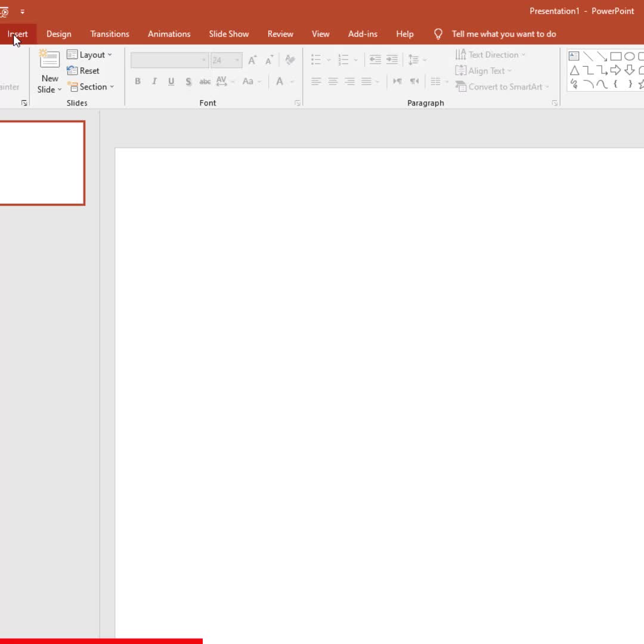Toggle Underline formatting

click(x=171, y=81)
